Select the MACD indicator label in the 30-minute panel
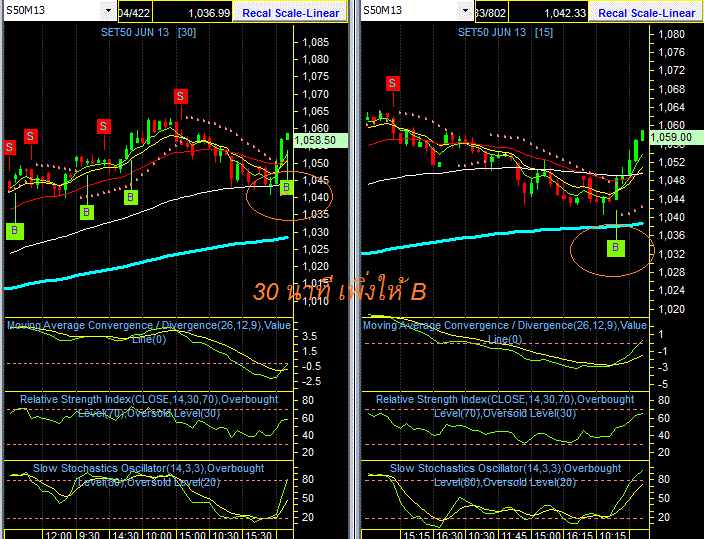The width and height of the screenshot is (704, 539). coord(149,332)
